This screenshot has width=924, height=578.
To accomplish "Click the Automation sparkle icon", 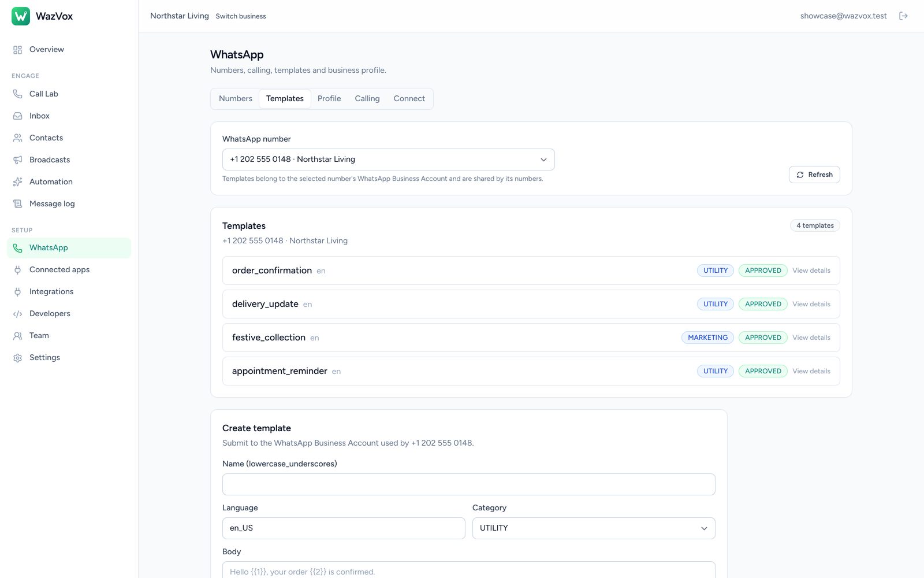I will tap(18, 181).
